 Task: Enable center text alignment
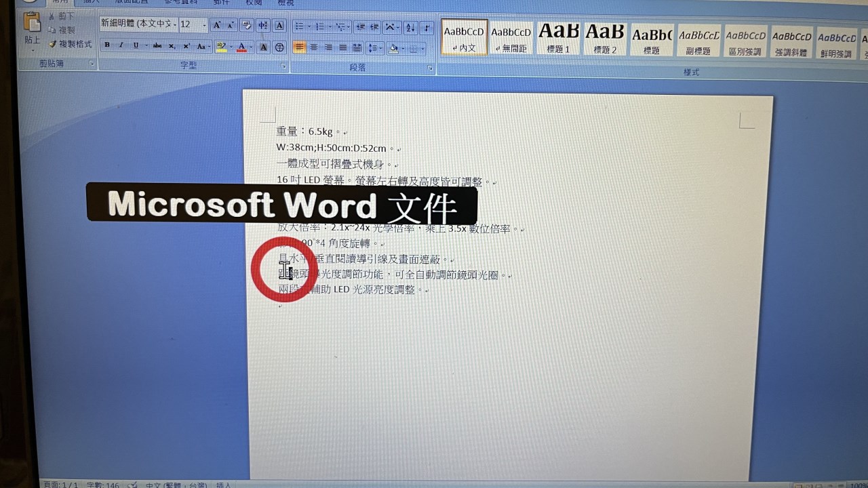(314, 47)
